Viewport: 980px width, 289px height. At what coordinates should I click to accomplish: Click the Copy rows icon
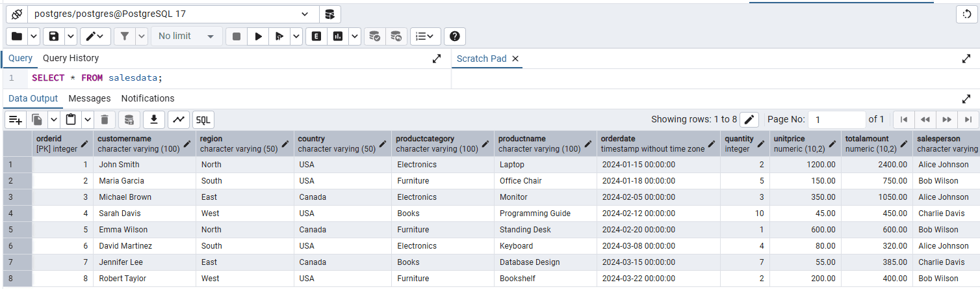(x=38, y=120)
